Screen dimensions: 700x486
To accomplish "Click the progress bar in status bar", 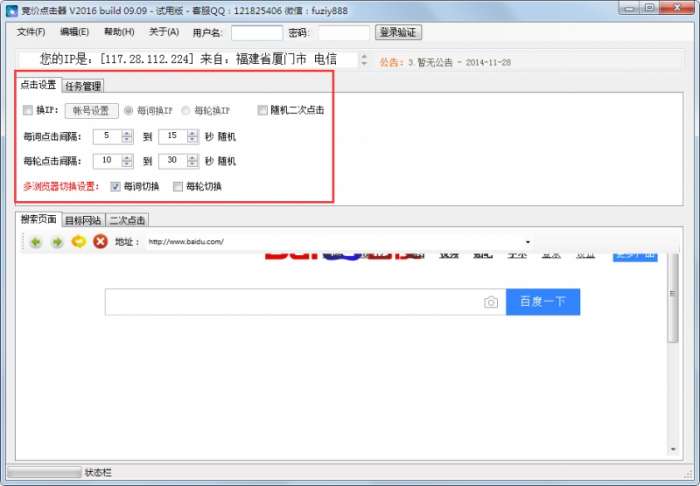I will (44, 472).
